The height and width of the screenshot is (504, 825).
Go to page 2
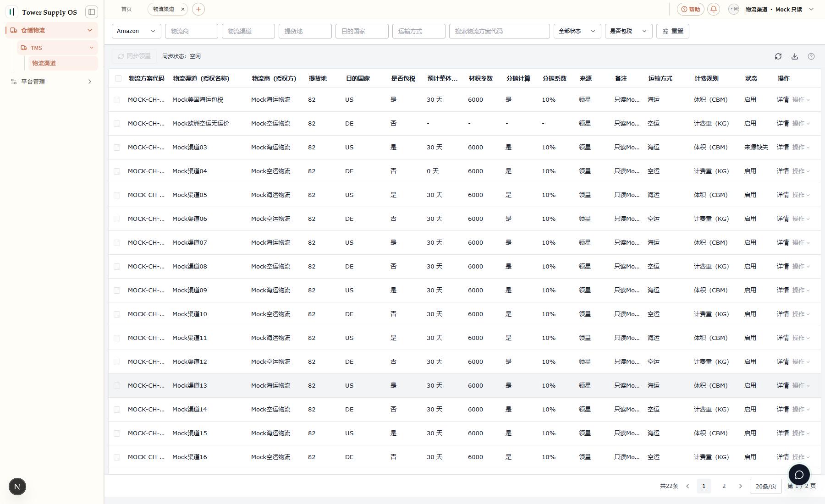click(724, 486)
